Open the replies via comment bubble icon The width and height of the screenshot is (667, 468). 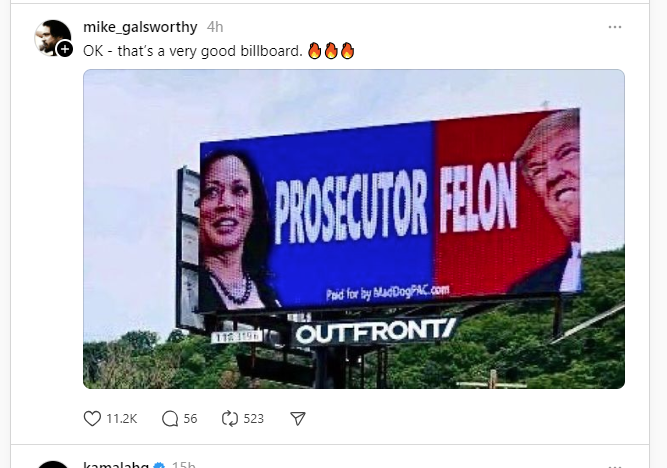pyautogui.click(x=170, y=419)
